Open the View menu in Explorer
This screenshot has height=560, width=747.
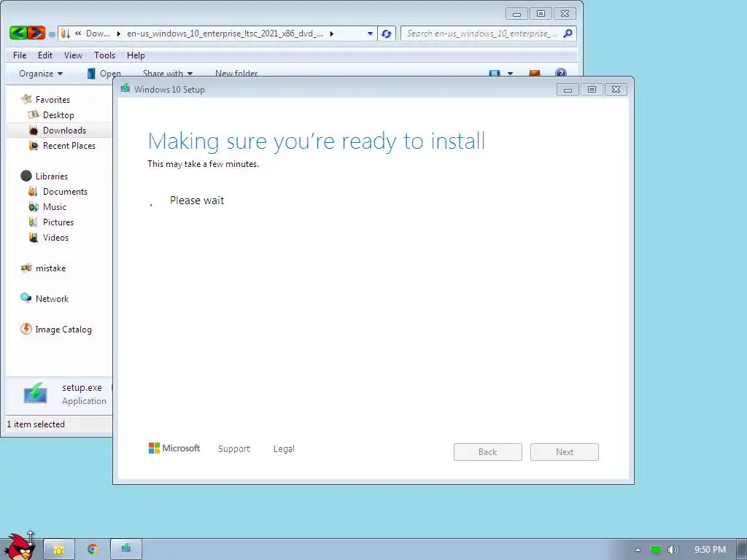[x=74, y=55]
